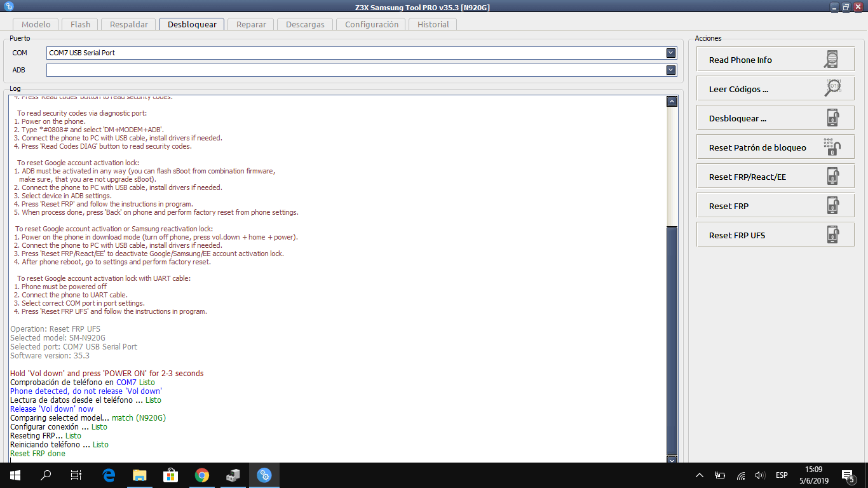The height and width of the screenshot is (488, 868).
Task: Open Microsoft Store from the taskbar
Action: (171, 475)
